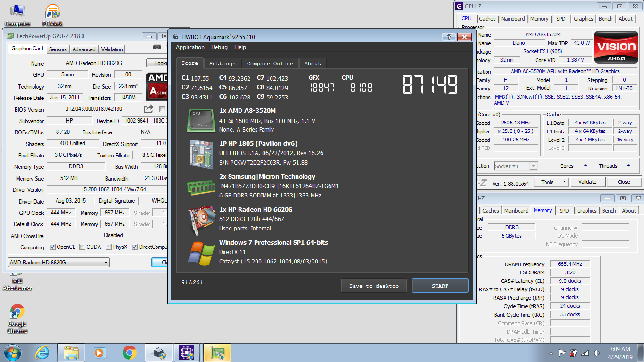Click the RAM module icon in Aquamark
This screenshot has width=644, height=362.
(x=201, y=187)
